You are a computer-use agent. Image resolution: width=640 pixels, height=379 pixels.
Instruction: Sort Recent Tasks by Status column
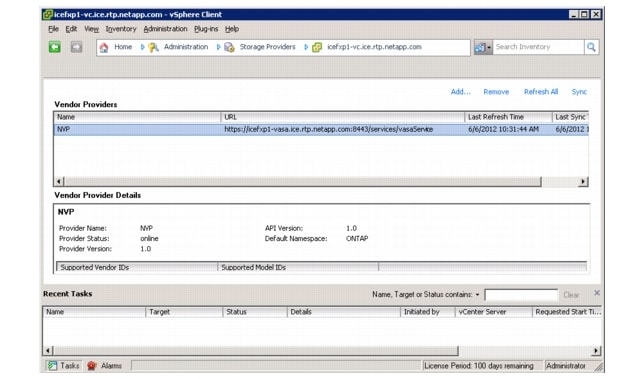pyautogui.click(x=255, y=312)
